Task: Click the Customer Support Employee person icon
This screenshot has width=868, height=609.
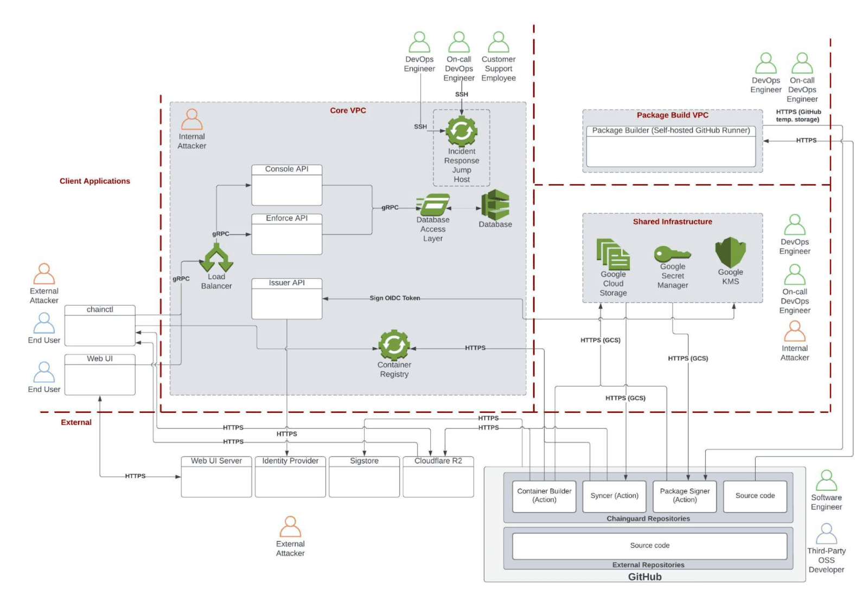Action: click(x=498, y=42)
